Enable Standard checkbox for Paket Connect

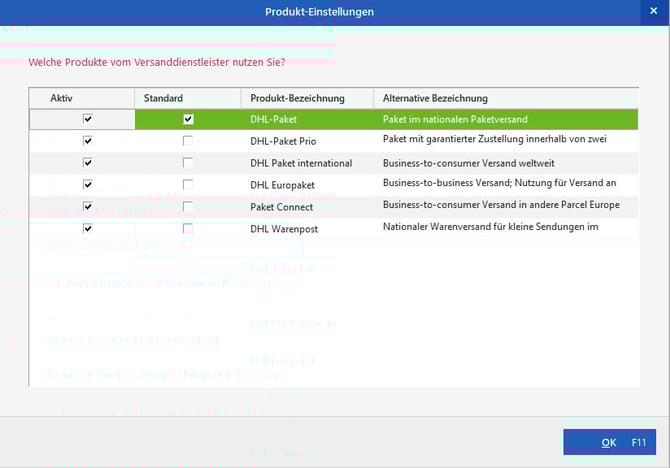[188, 207]
